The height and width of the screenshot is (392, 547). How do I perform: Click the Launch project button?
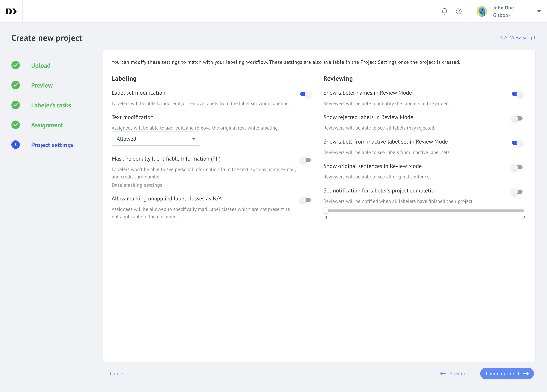point(507,374)
